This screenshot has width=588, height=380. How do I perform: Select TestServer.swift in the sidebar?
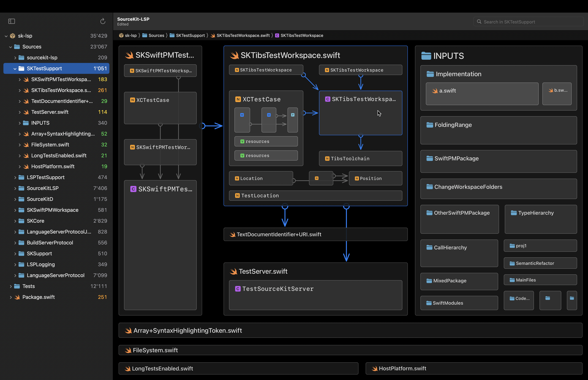coord(56,112)
